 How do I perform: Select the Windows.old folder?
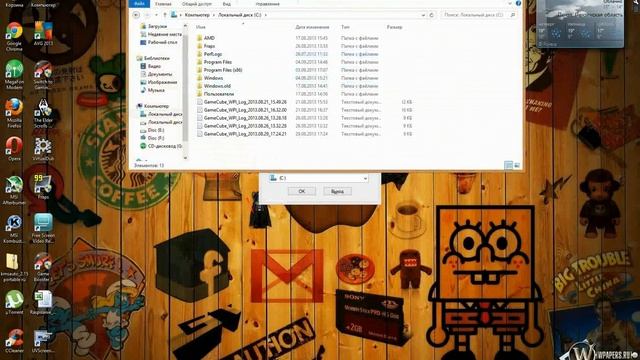click(x=213, y=86)
